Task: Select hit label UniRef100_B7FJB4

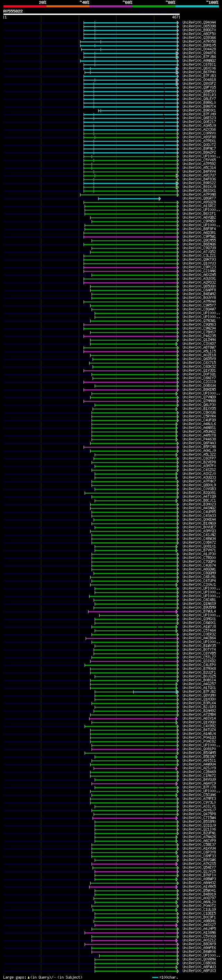Action: [199, 57]
